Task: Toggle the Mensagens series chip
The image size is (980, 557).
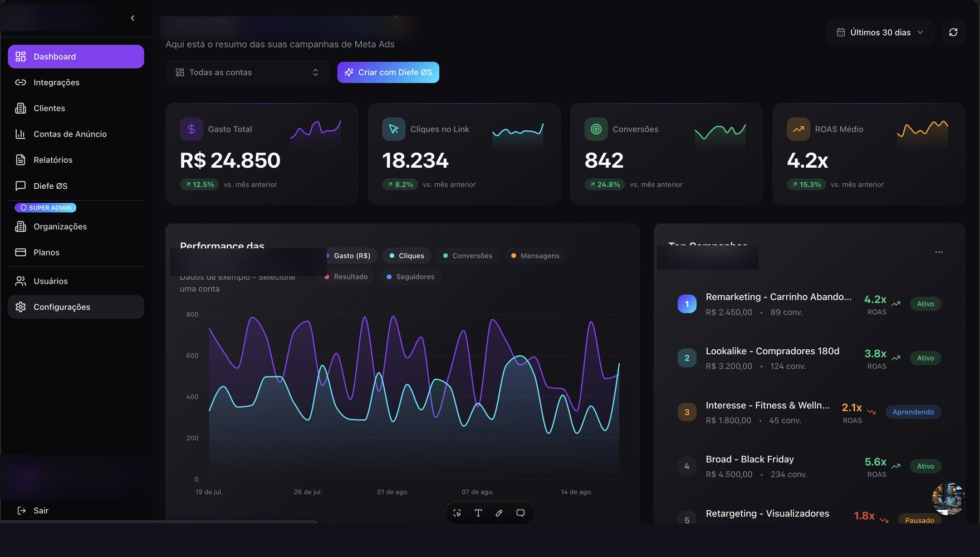Action: [535, 256]
